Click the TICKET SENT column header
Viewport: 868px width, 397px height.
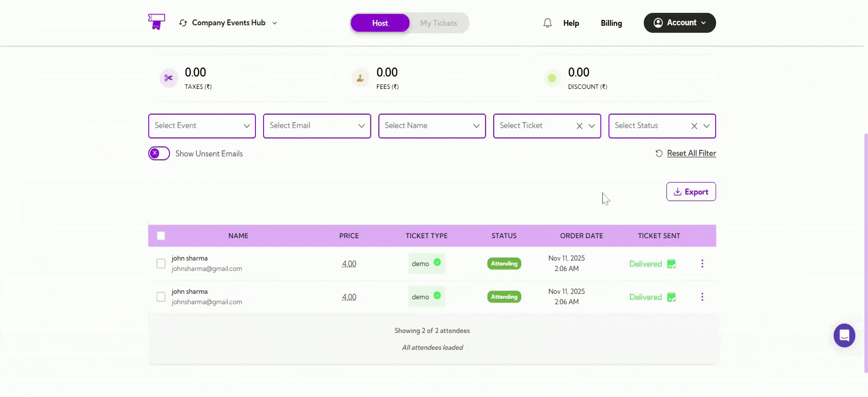[x=659, y=236]
